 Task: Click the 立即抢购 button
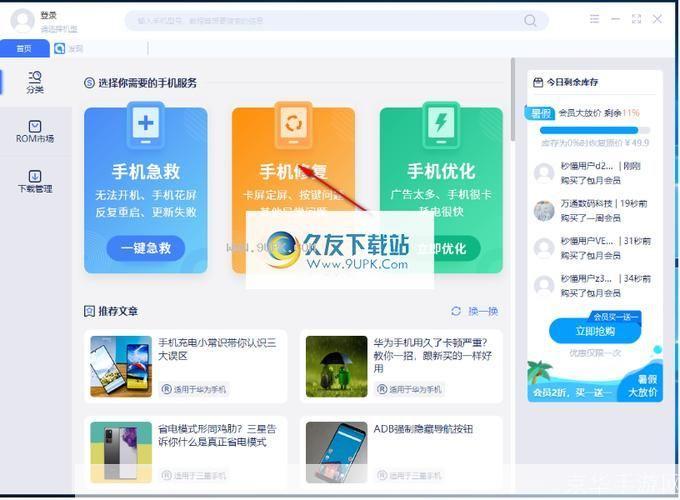(x=595, y=331)
